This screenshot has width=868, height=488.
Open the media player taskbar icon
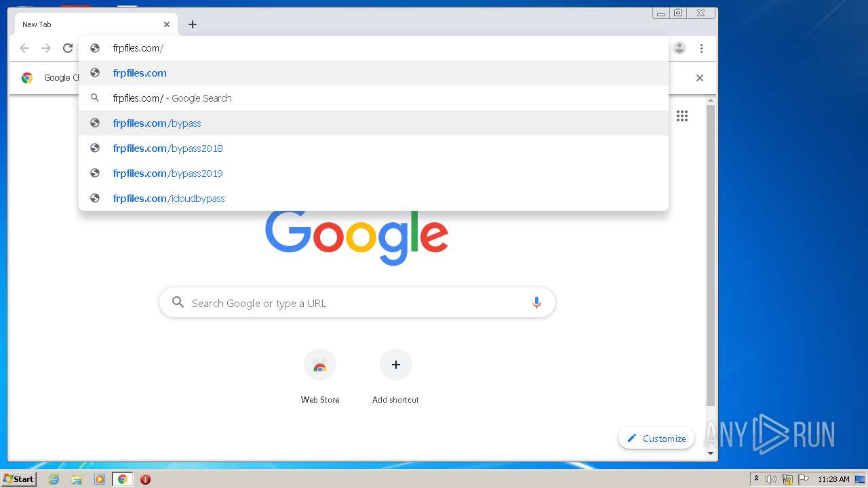tap(100, 479)
